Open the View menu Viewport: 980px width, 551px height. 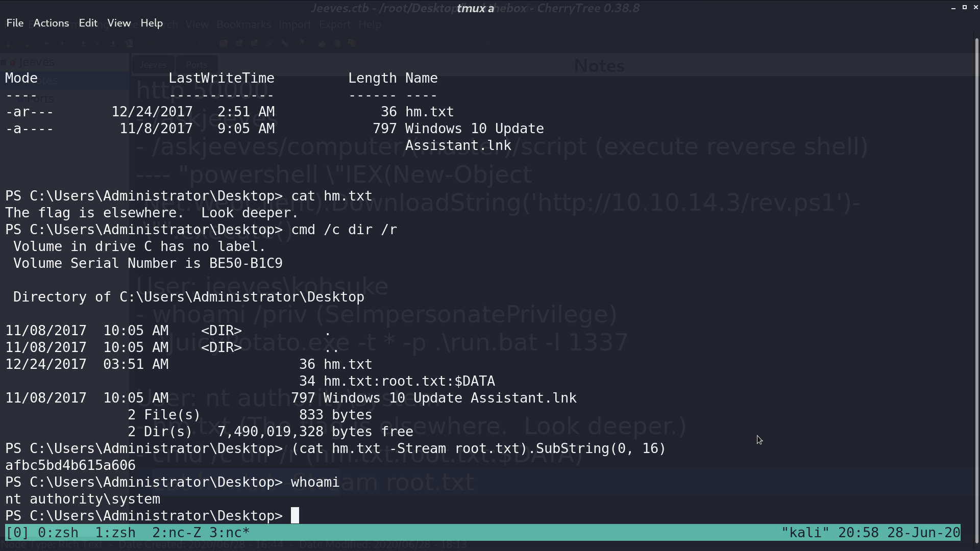coord(119,23)
